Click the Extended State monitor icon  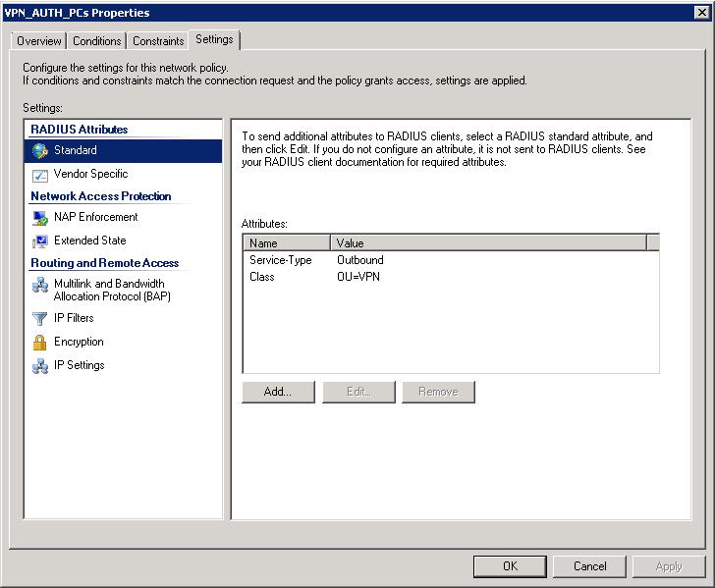click(x=40, y=241)
